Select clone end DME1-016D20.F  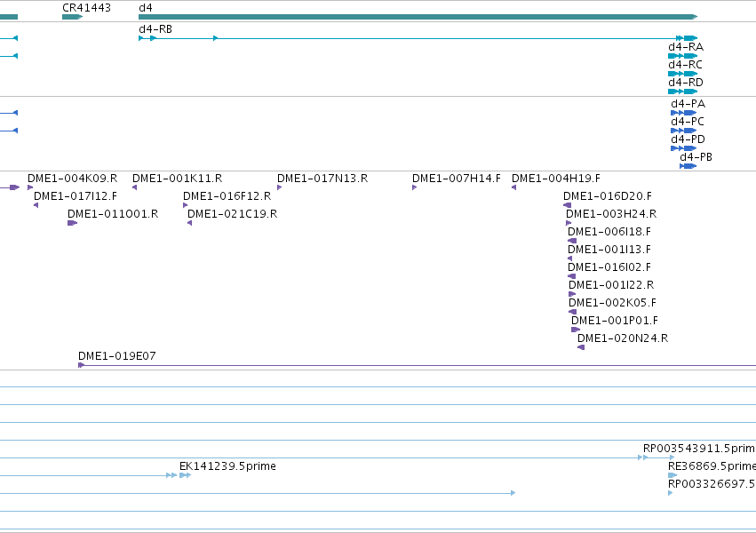tap(567, 205)
